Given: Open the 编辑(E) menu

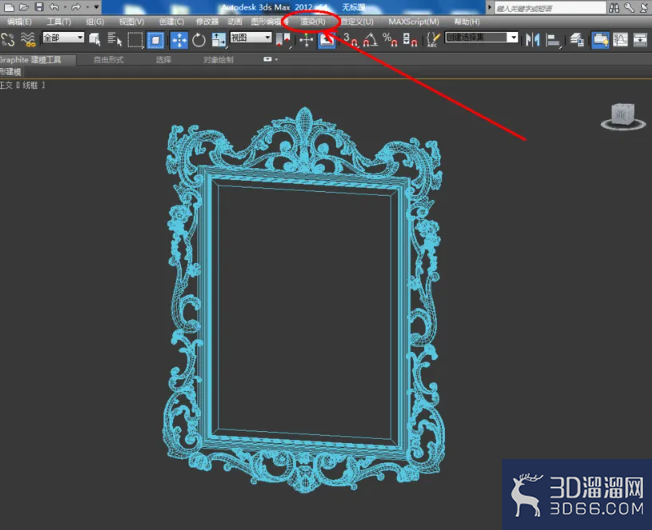Looking at the screenshot, I should tap(20, 22).
